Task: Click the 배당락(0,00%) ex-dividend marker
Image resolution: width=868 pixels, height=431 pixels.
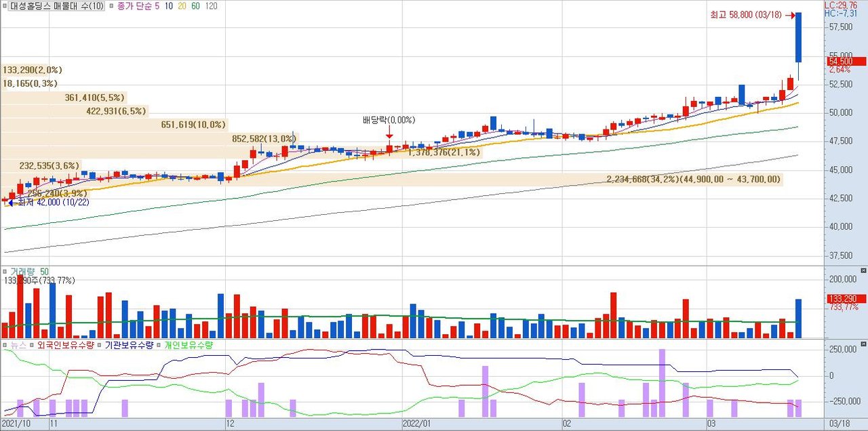Action: (389, 121)
